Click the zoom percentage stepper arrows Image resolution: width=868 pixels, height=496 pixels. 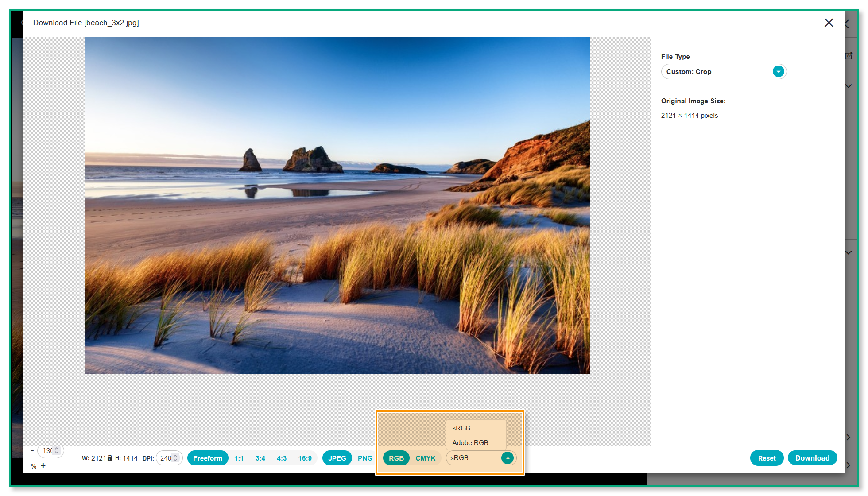[57, 450]
